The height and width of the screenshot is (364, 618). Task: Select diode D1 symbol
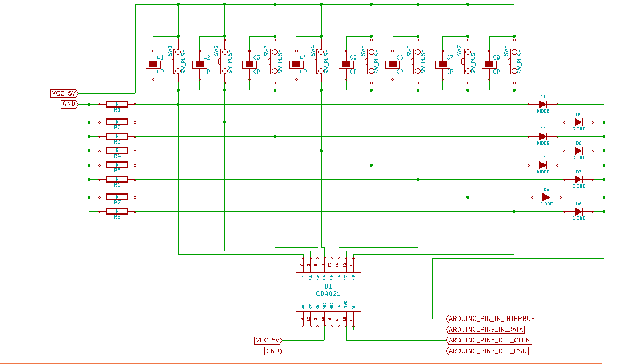coord(542,104)
